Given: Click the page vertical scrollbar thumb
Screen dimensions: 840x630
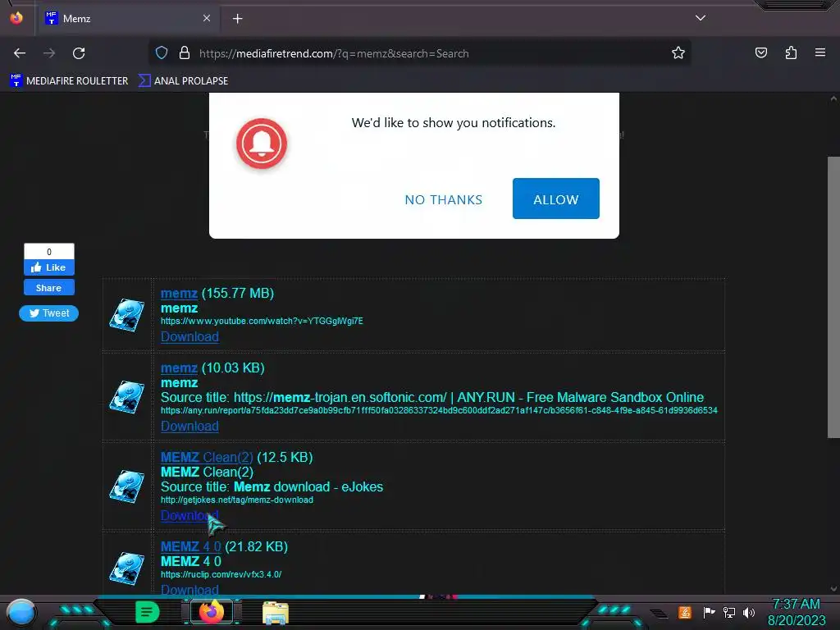Looking at the screenshot, I should point(833,297).
